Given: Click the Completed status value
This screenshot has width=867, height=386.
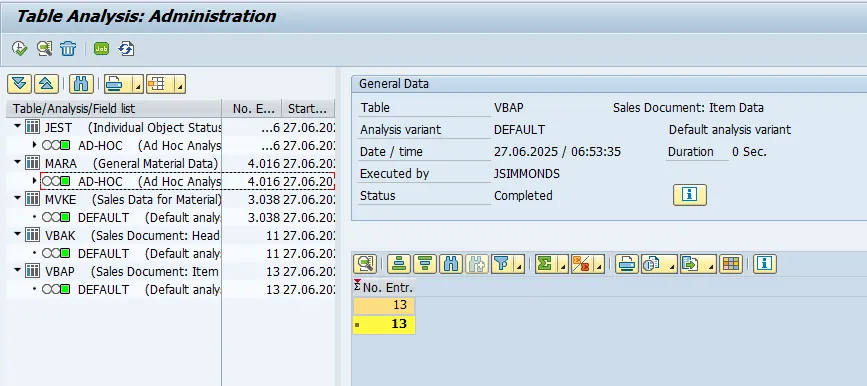Looking at the screenshot, I should click(x=523, y=196).
